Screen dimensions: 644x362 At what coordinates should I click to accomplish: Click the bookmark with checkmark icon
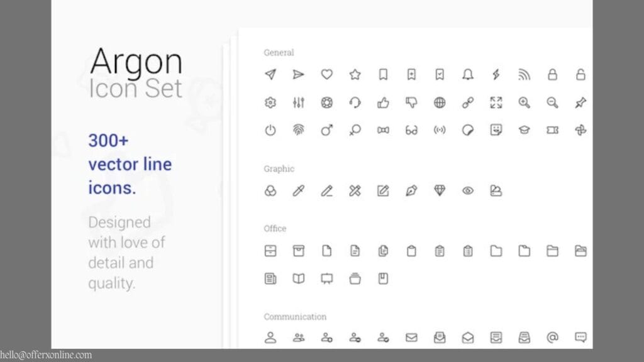pos(440,74)
